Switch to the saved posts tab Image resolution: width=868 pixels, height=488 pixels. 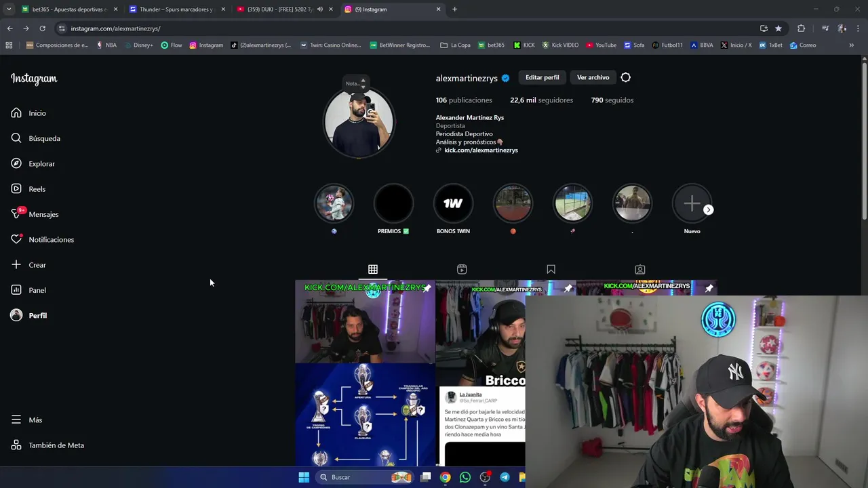(551, 269)
